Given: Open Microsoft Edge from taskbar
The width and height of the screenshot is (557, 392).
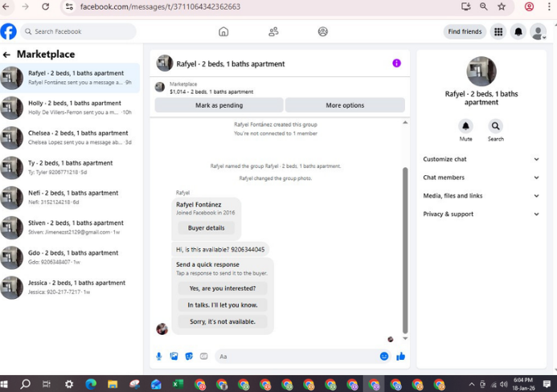Looking at the screenshot, I should coord(91,384).
